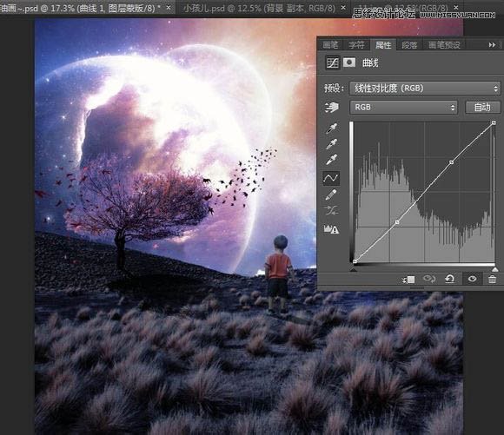Select the Curves adjustment icon in Properties
Viewport: 504px width, 435px height.
click(x=332, y=63)
